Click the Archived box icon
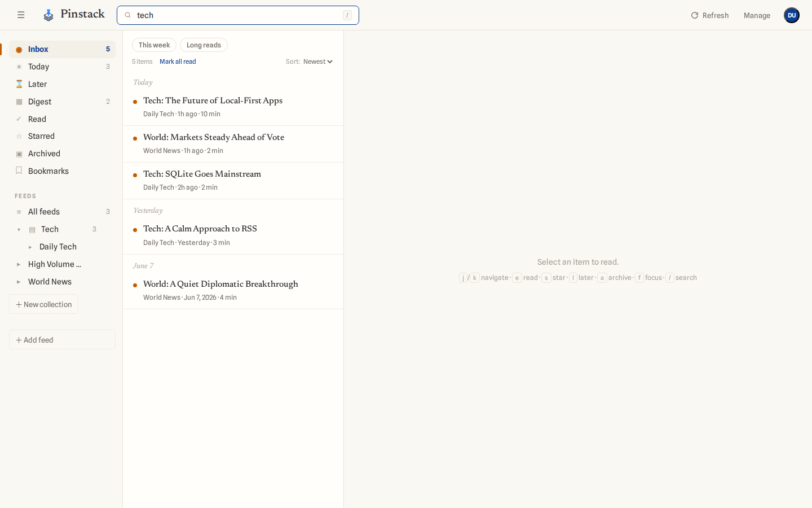Image resolution: width=812 pixels, height=508 pixels. tap(19, 154)
